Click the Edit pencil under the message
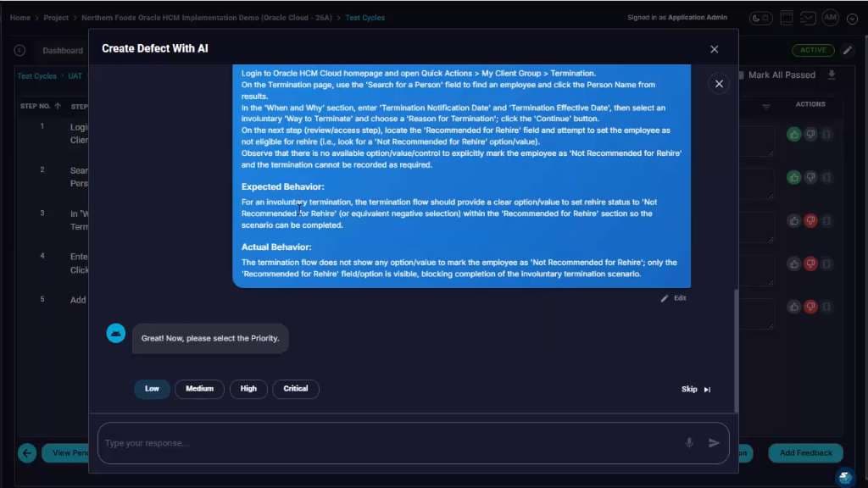This screenshot has height=488, width=868. (673, 298)
